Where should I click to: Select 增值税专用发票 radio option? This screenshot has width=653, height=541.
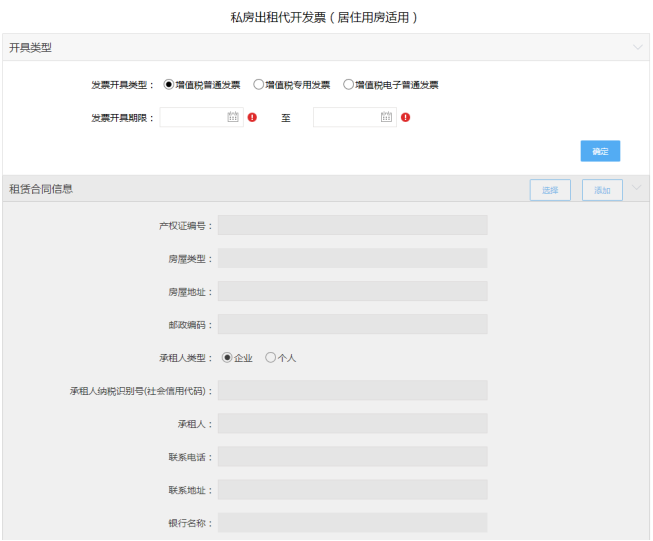[x=259, y=85]
